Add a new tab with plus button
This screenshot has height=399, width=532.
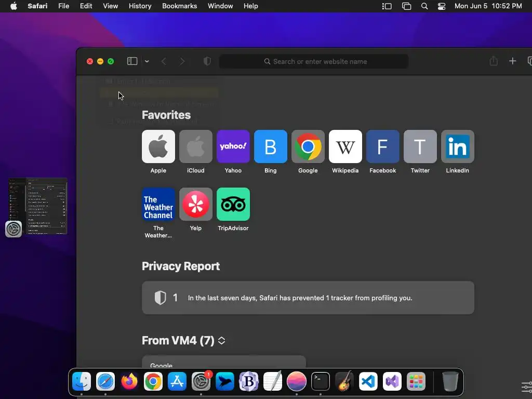pyautogui.click(x=512, y=61)
